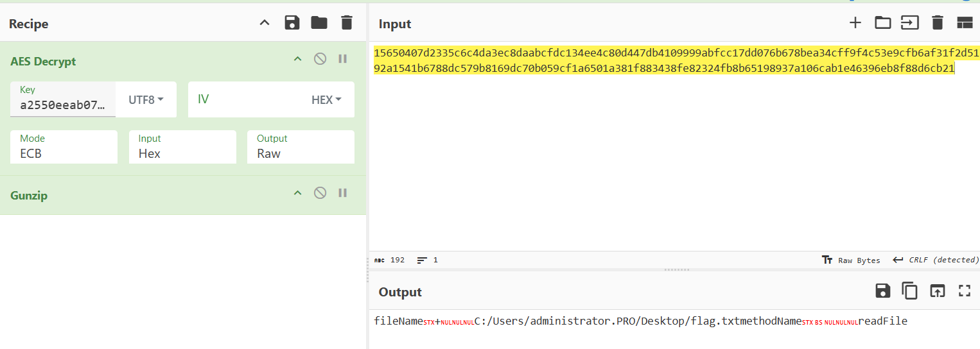Disable the AES Decrypt operation
The image size is (980, 349).
tap(320, 59)
